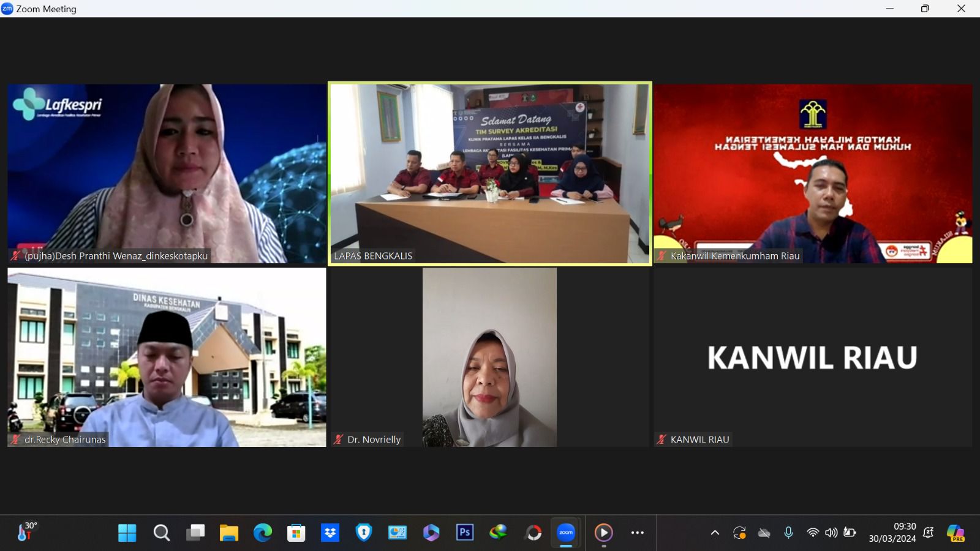Screen dimensions: 980x551
Task: Show more taskbar apps (three dots)
Action: 638,533
